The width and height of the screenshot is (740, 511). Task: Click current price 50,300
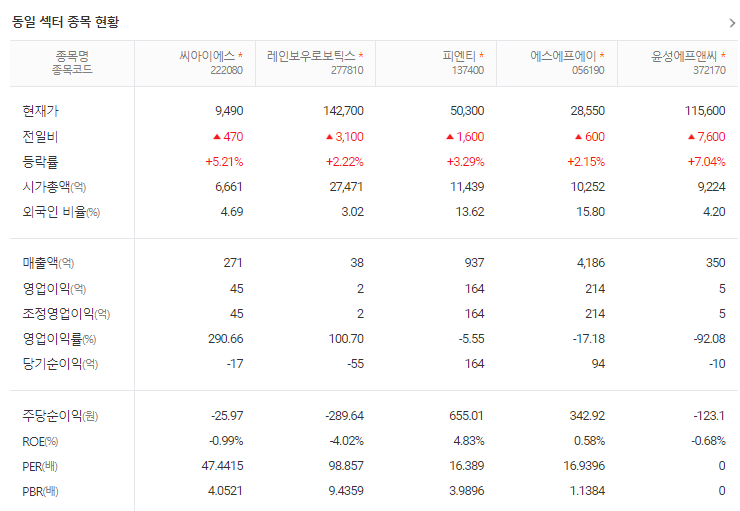click(467, 111)
